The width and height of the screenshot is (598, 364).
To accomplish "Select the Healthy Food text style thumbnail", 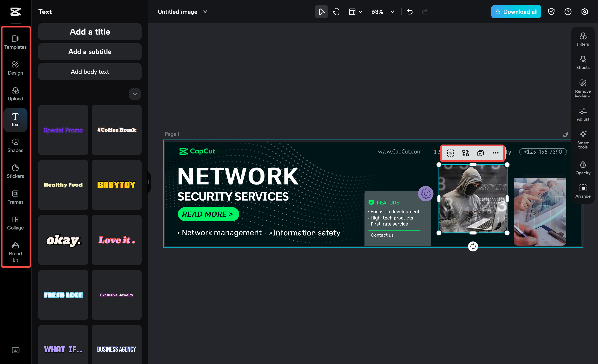I will 63,185.
